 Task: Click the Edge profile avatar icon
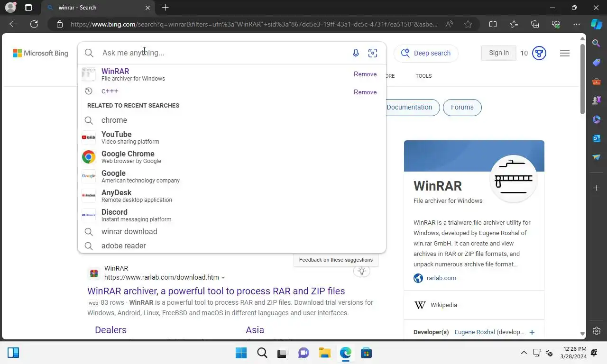pos(10,8)
